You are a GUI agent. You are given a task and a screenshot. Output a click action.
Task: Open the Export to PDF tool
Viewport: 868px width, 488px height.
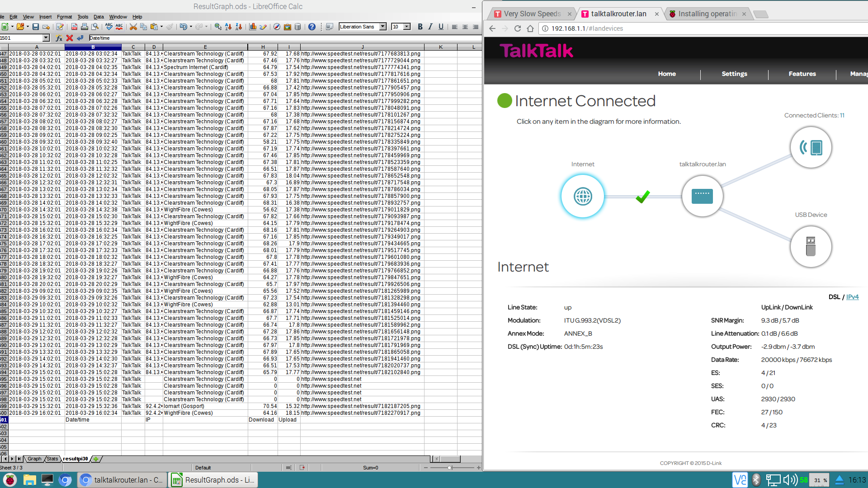75,27
